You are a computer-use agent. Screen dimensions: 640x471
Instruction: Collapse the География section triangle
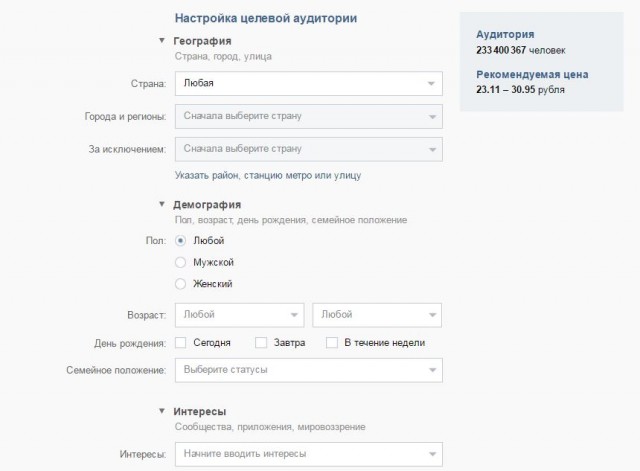point(162,40)
